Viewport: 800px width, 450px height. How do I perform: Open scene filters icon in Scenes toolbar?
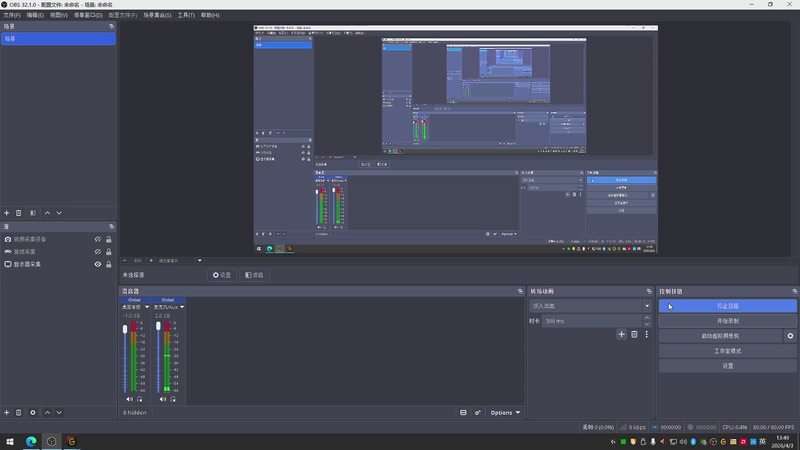pos(33,213)
